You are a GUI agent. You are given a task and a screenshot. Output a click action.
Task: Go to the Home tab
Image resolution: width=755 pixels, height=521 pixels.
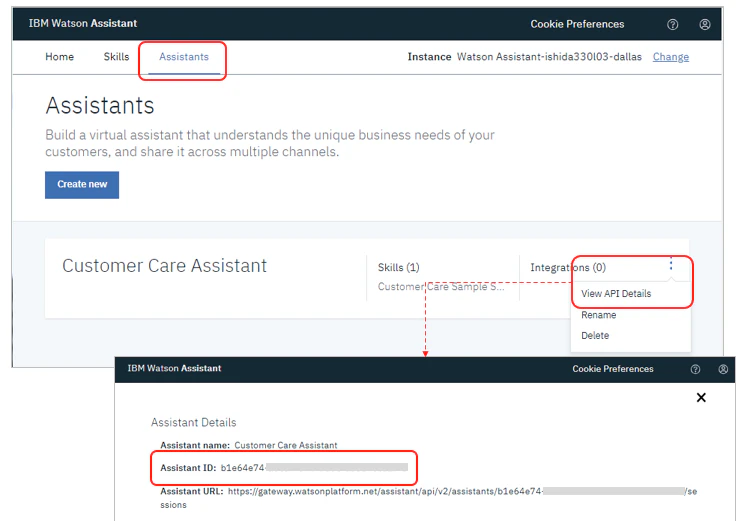click(x=59, y=57)
